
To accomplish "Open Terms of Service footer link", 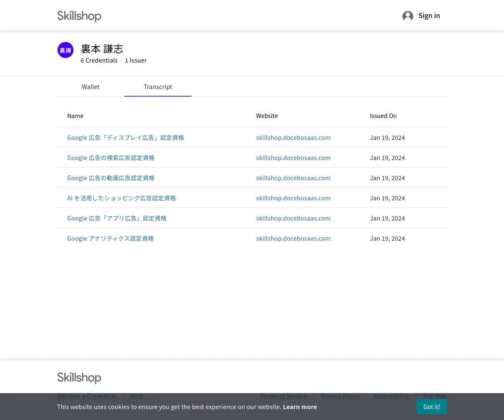I will (283, 396).
